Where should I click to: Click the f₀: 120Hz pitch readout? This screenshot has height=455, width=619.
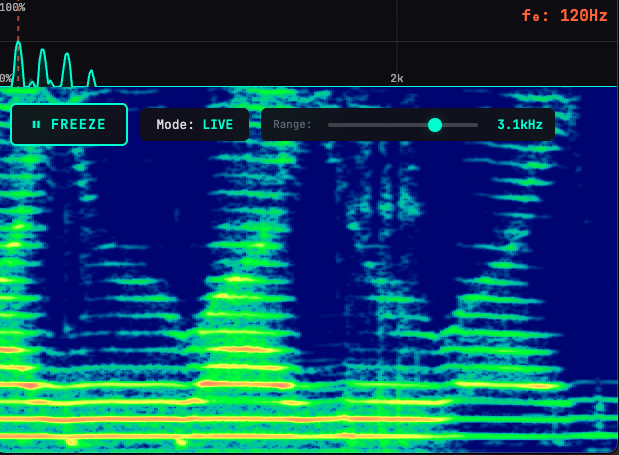564,16
